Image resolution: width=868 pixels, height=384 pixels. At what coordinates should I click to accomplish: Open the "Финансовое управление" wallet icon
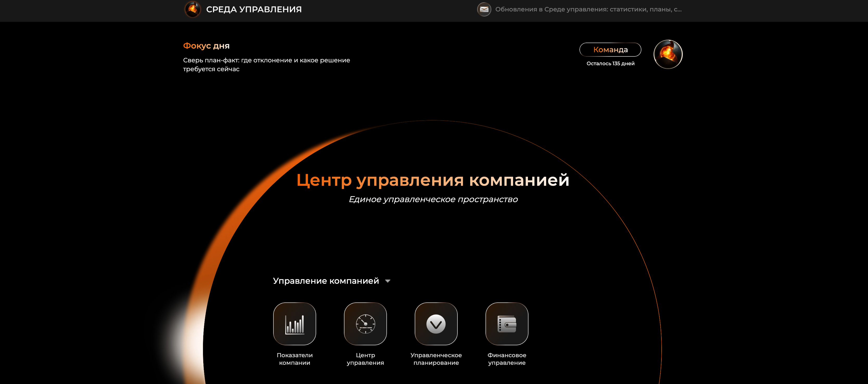click(x=507, y=324)
